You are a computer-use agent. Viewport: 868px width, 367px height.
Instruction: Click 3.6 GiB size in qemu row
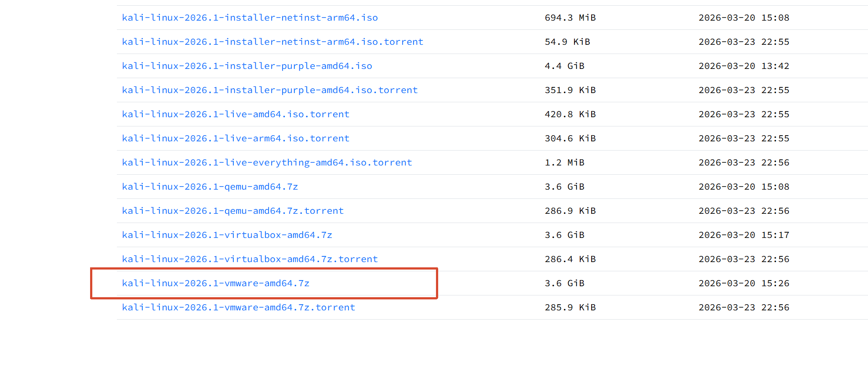[564, 187]
